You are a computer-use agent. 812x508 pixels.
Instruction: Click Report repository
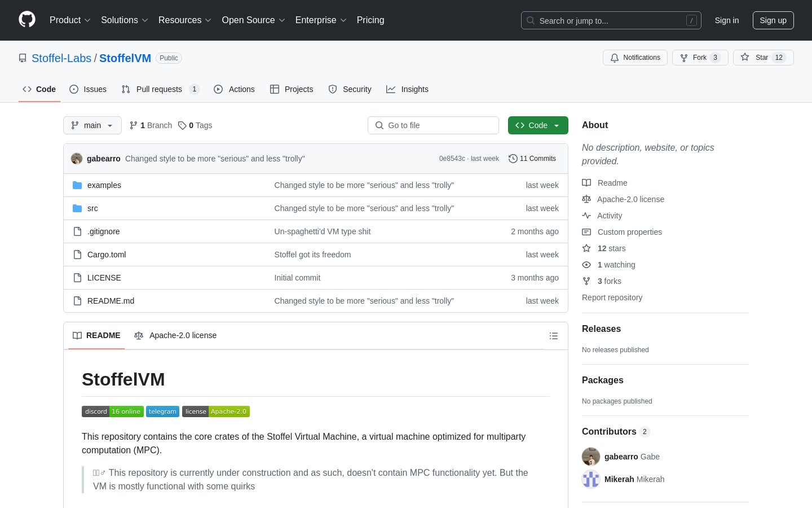[612, 297]
